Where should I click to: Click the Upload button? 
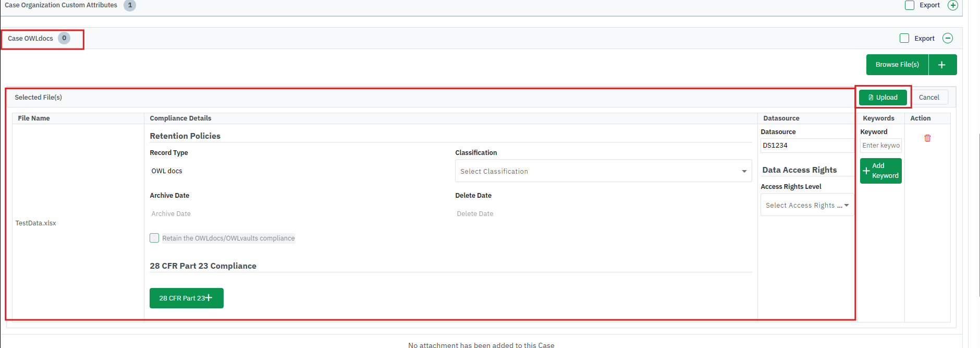coord(883,98)
